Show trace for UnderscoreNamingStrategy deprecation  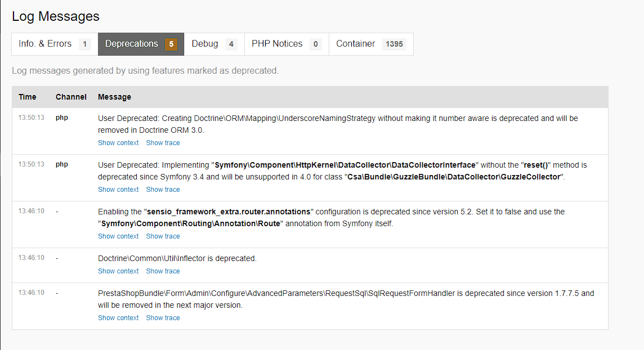163,143
